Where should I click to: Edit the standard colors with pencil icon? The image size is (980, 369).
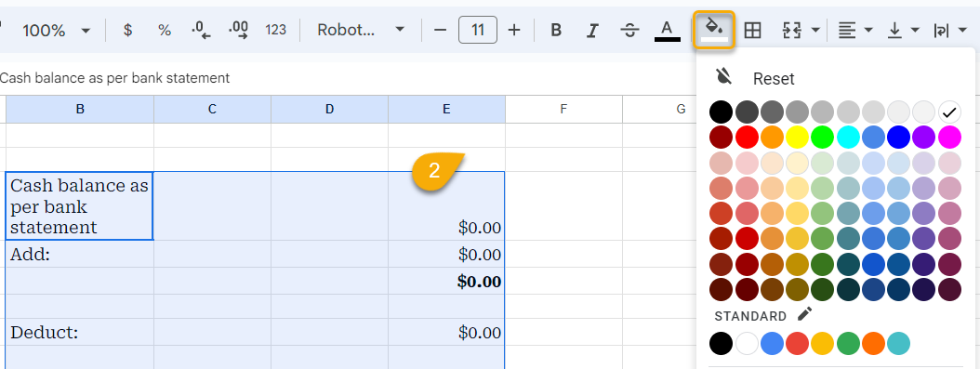805,314
